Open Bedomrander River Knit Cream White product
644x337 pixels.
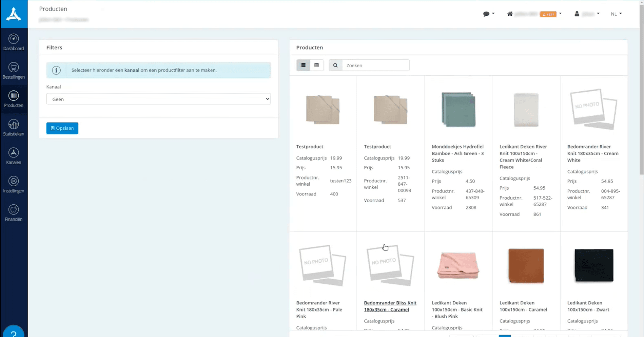(593, 153)
